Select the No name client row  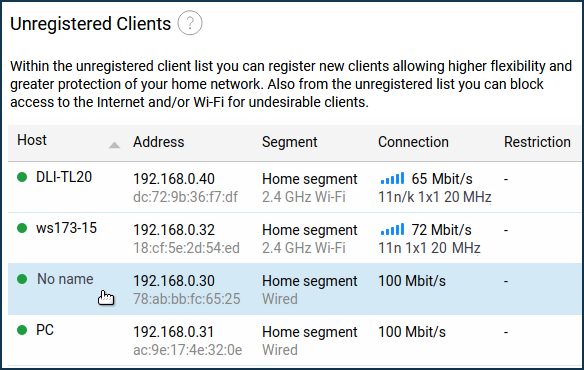[x=294, y=289]
